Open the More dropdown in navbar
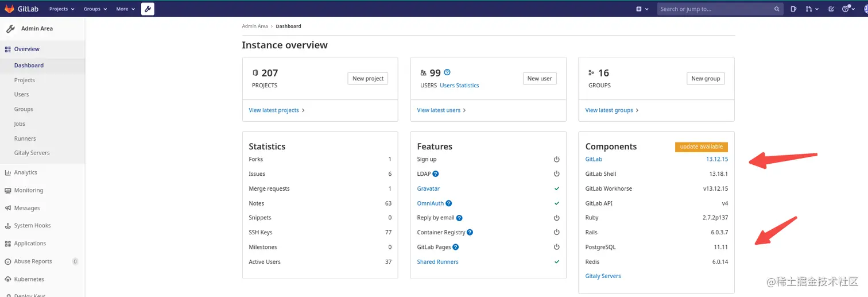The width and height of the screenshot is (868, 297). tap(126, 9)
